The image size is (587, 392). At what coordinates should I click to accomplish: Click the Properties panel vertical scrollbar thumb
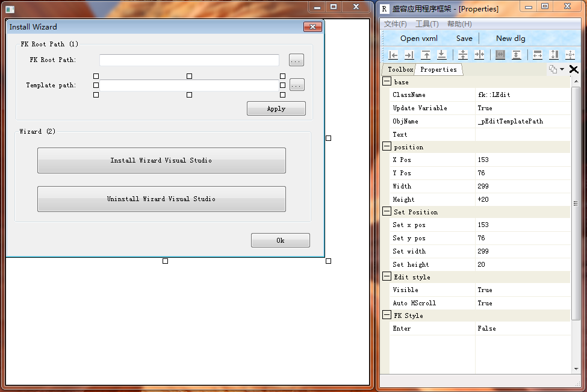pyautogui.click(x=576, y=204)
